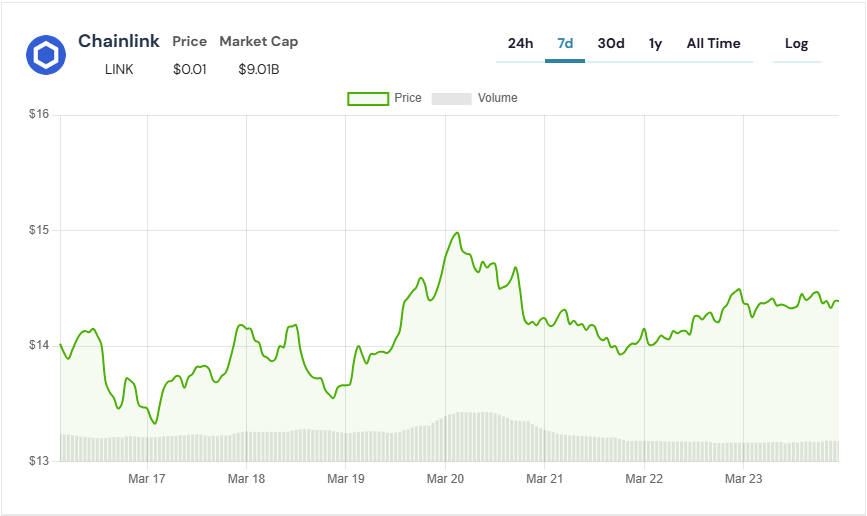
Task: Click the Chainlink hexagon logo icon
Action: pos(46,55)
